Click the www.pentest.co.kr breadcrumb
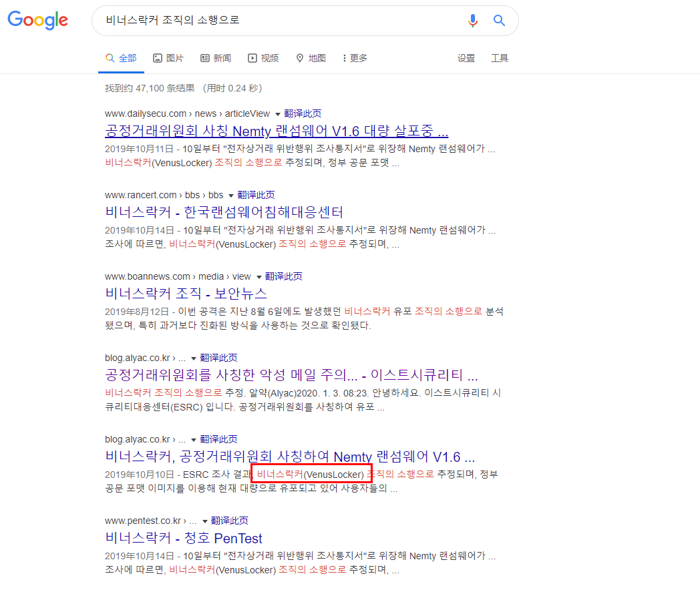This screenshot has height=594, width=700. pyautogui.click(x=150, y=521)
